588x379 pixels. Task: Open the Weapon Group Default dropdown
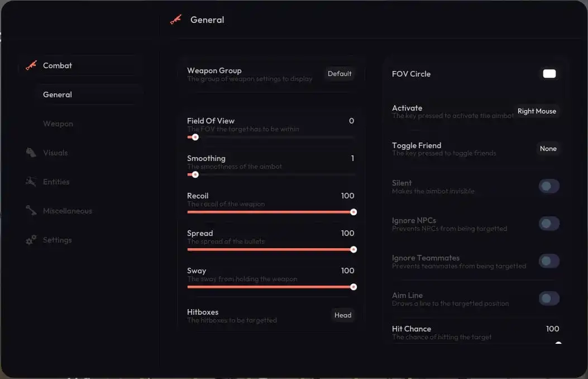(x=340, y=74)
